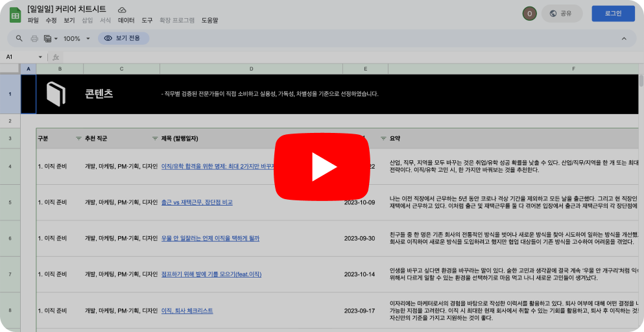Collapse the toolbar with the chevron
This screenshot has width=644, height=332.
tap(624, 39)
